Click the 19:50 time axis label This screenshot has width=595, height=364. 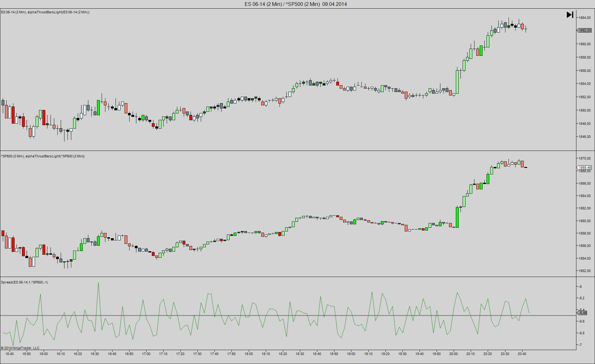437,354
